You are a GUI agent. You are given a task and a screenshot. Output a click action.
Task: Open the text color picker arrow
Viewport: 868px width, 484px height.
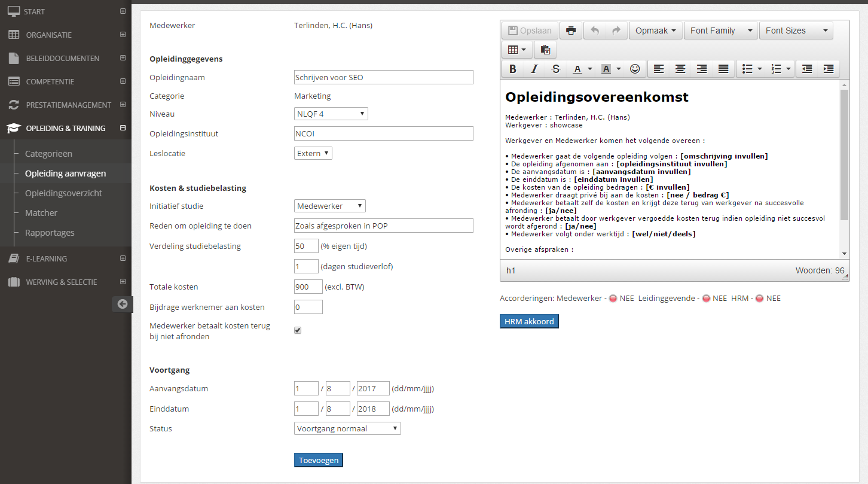click(590, 69)
